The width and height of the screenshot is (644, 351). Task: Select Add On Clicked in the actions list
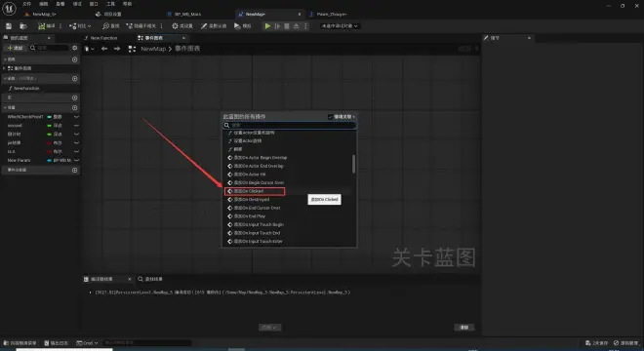pyautogui.click(x=255, y=191)
